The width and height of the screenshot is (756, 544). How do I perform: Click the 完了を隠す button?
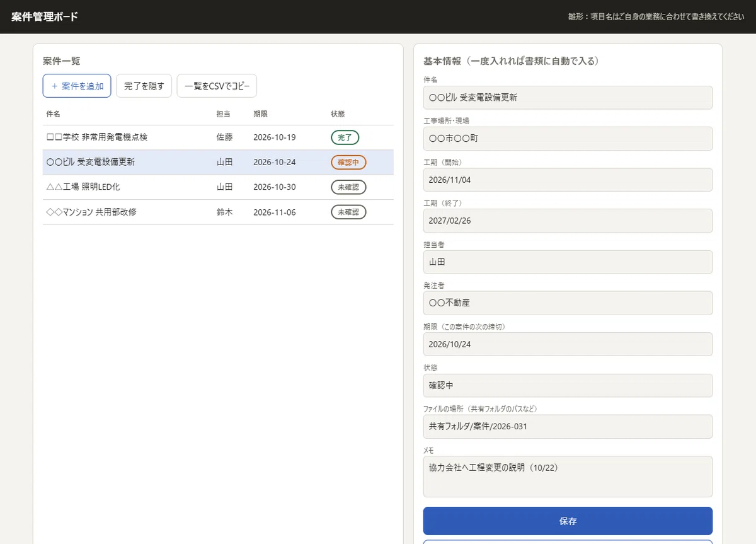coord(144,86)
